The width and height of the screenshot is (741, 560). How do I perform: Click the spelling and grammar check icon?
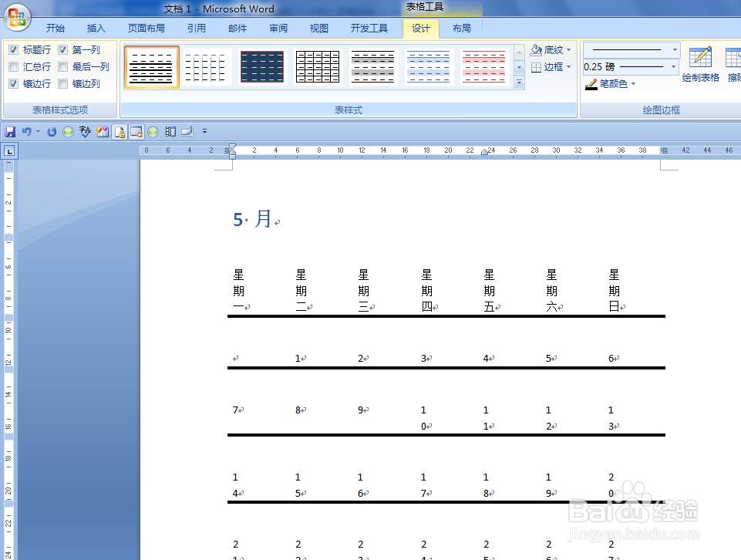coord(85,132)
